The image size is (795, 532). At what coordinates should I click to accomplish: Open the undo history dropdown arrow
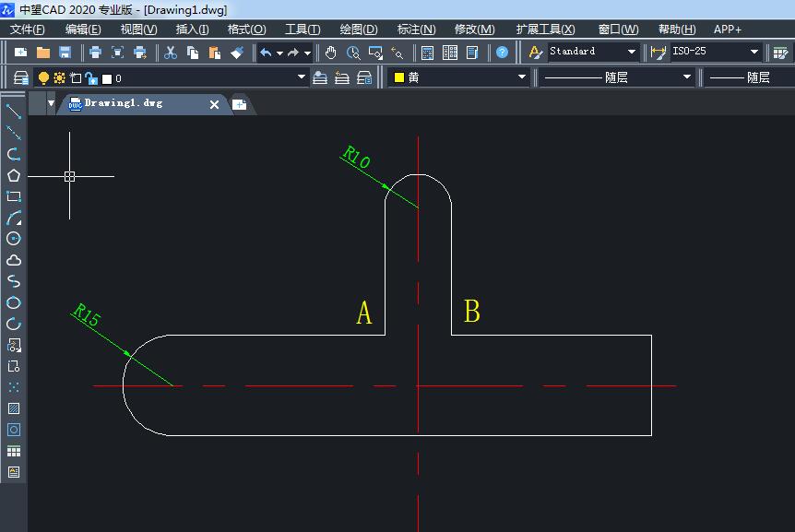tap(279, 53)
